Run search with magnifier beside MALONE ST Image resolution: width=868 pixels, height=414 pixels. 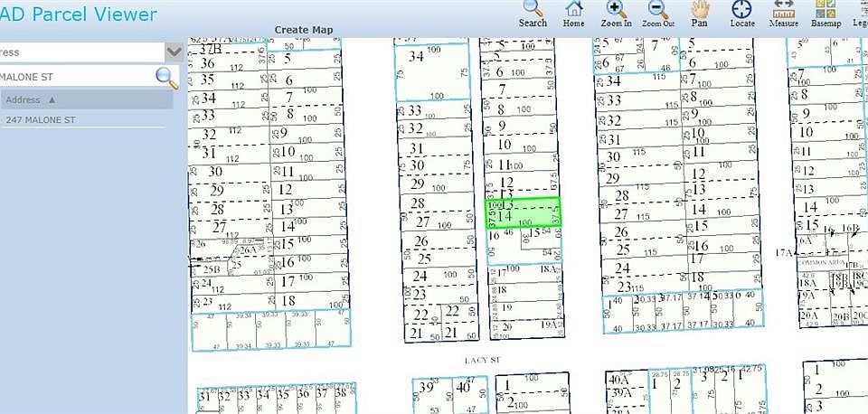[166, 78]
